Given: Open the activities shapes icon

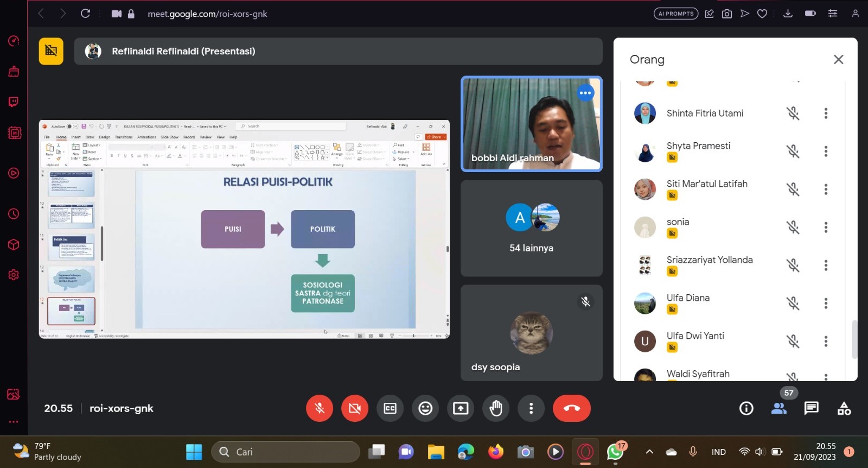Looking at the screenshot, I should tap(844, 408).
